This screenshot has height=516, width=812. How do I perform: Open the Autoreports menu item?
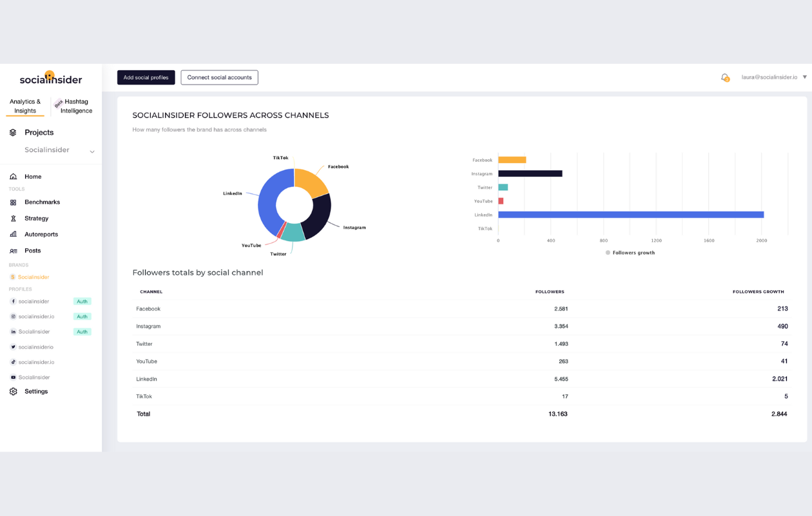tap(41, 235)
